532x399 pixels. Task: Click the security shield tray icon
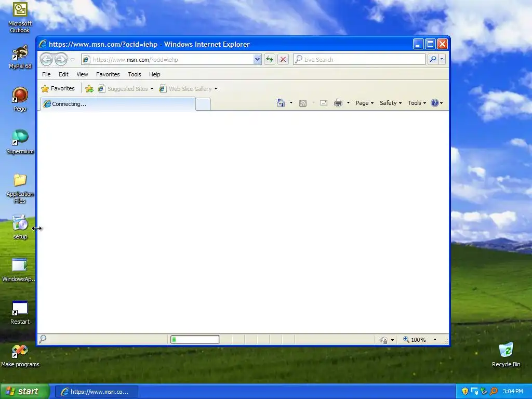pyautogui.click(x=465, y=392)
